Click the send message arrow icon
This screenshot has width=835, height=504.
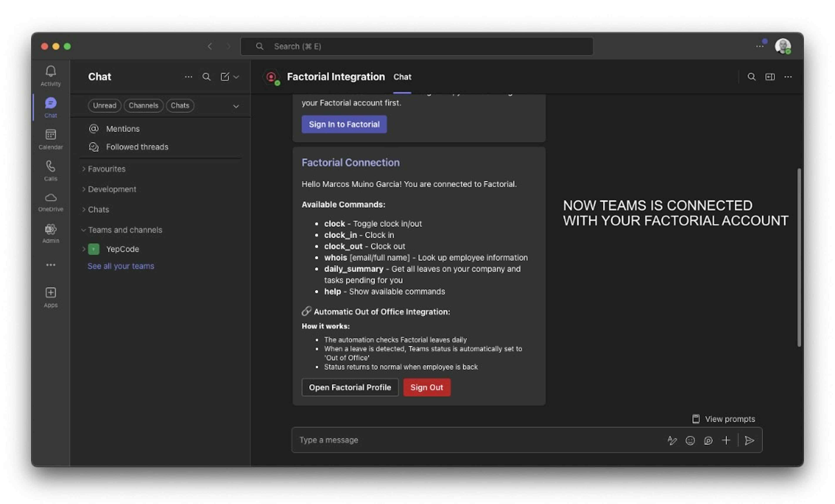click(749, 440)
